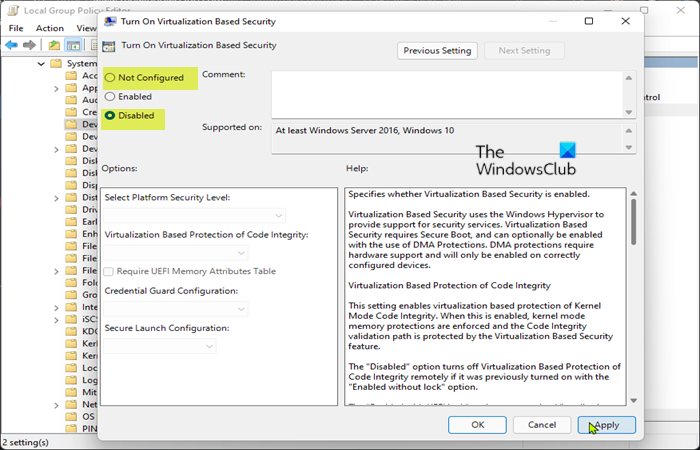This screenshot has height=450, width=700.
Task: Click the Local Group Policy Editor scroll icon
Action: [x=13, y=10]
